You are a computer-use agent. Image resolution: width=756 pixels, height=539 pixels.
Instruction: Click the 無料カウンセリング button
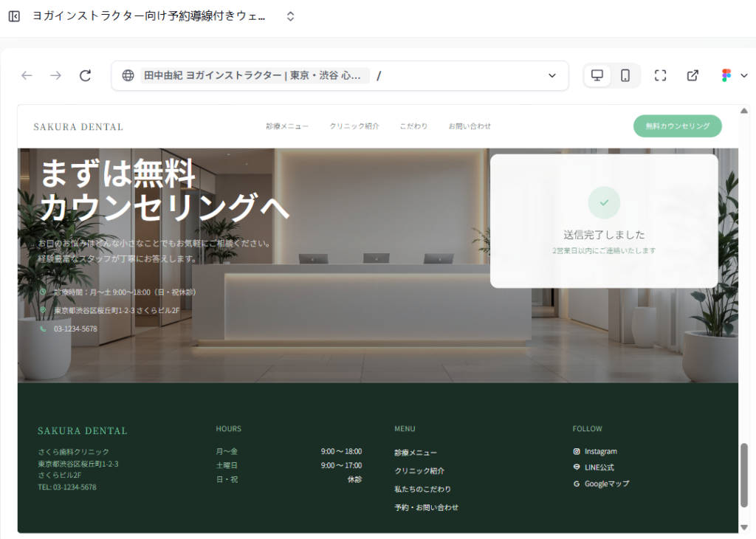677,126
